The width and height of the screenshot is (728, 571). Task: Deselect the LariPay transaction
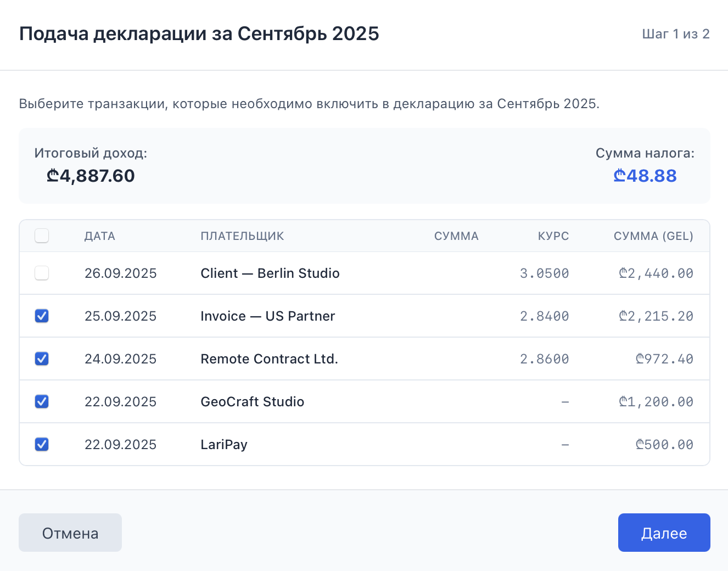(42, 444)
